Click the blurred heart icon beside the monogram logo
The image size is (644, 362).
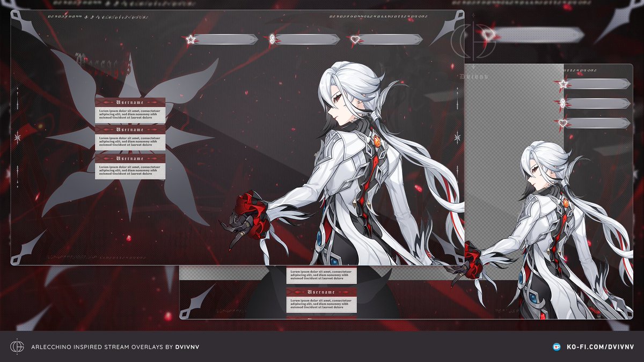point(487,35)
